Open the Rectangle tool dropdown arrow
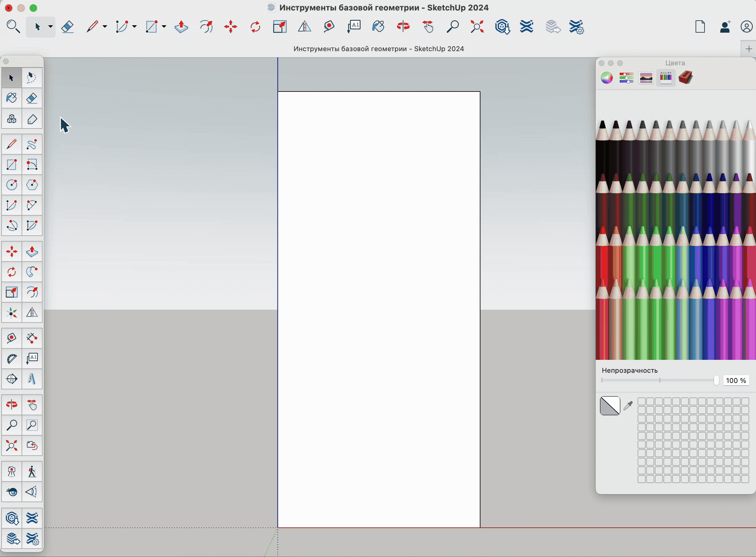The width and height of the screenshot is (756, 557). point(164,26)
